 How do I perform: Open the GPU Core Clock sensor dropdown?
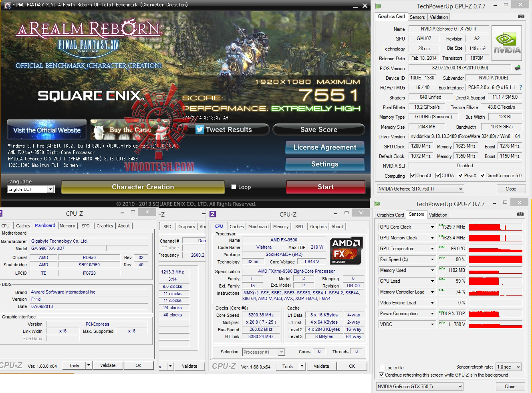(432, 227)
